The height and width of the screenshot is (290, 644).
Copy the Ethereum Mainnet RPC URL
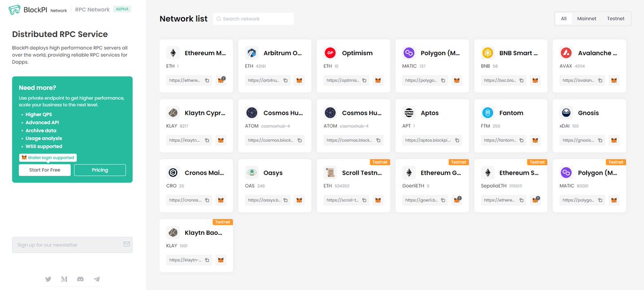207,80
